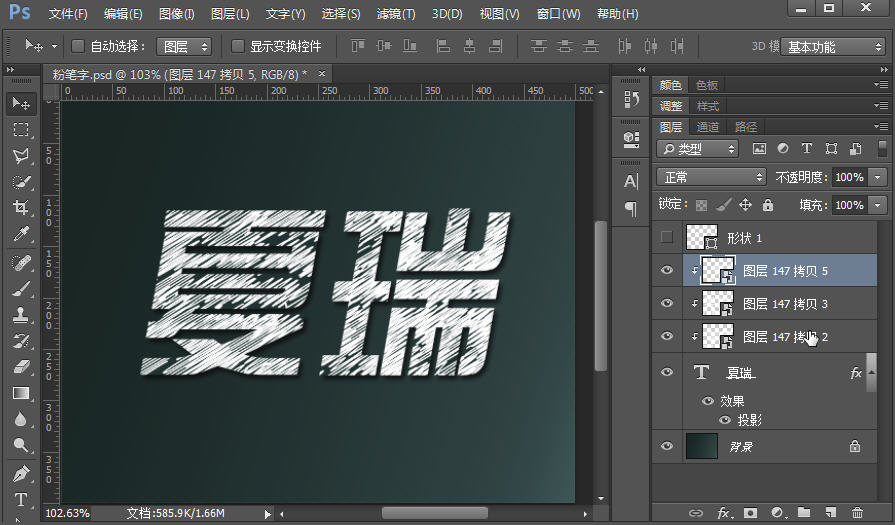Screen dimensions: 895x525
Task: Select the Crop tool
Action: pyautogui.click(x=21, y=208)
